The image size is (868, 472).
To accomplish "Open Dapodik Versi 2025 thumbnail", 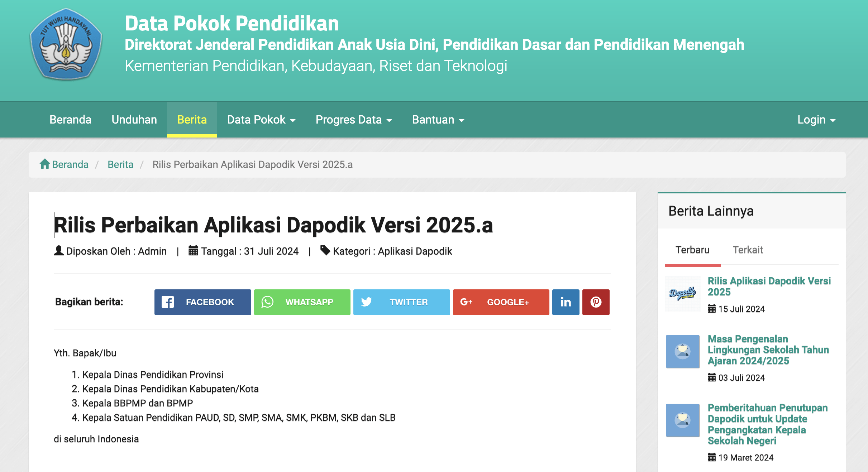I will coord(683,293).
